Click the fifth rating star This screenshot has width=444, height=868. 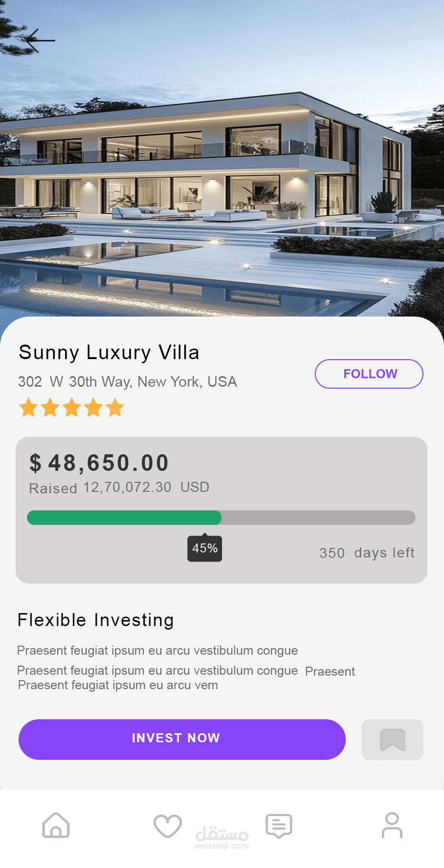pyautogui.click(x=115, y=407)
